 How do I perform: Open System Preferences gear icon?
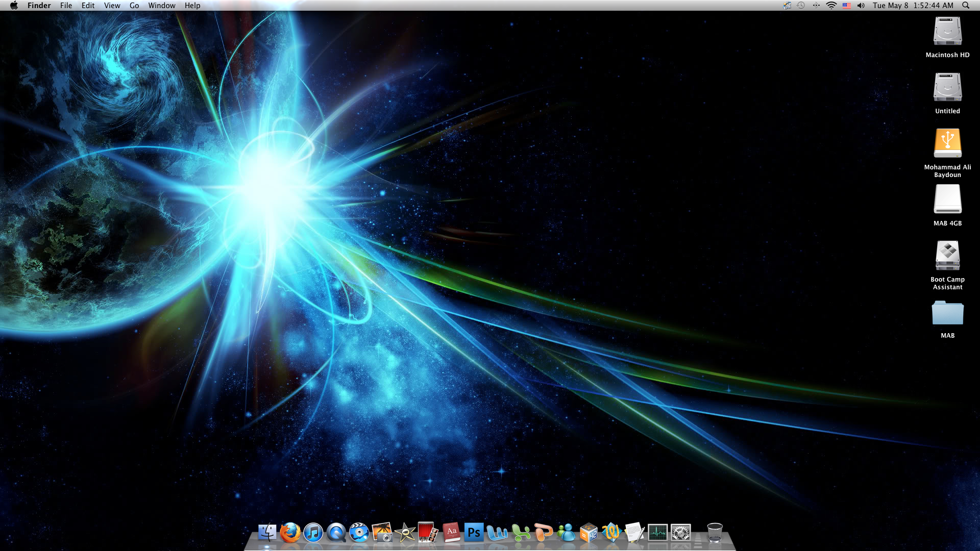680,533
